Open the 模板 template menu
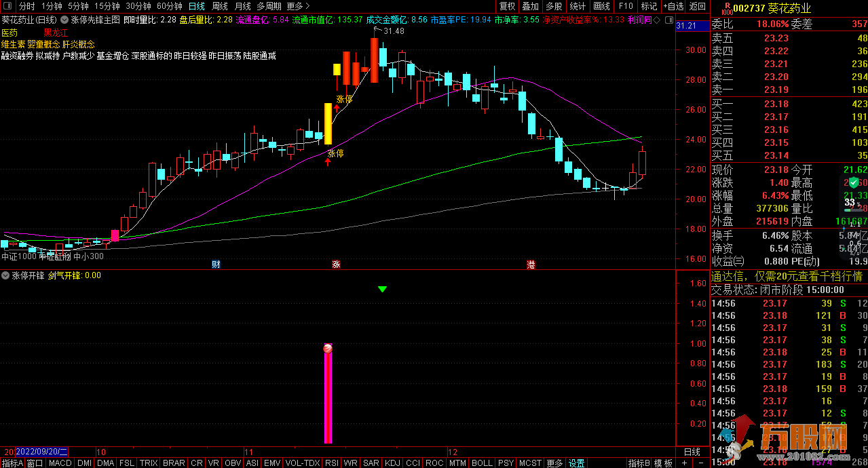 (664, 463)
